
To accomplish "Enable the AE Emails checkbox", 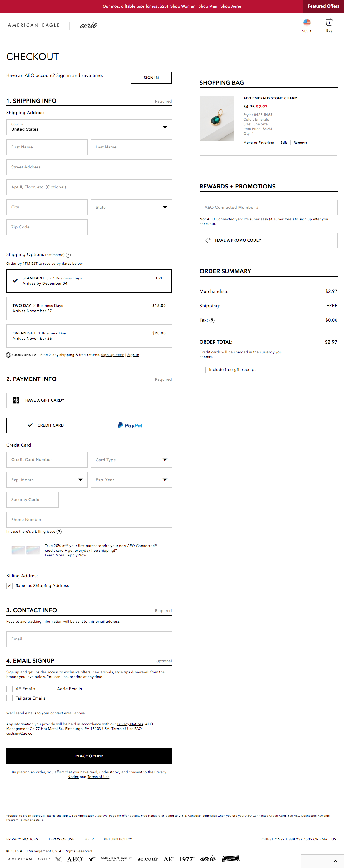I will coord(9,689).
